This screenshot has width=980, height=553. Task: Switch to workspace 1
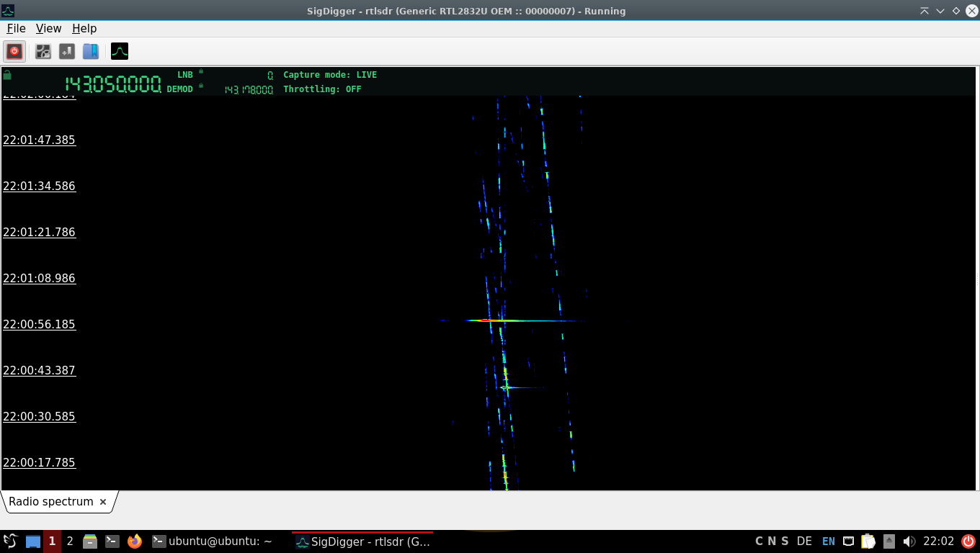coord(52,541)
